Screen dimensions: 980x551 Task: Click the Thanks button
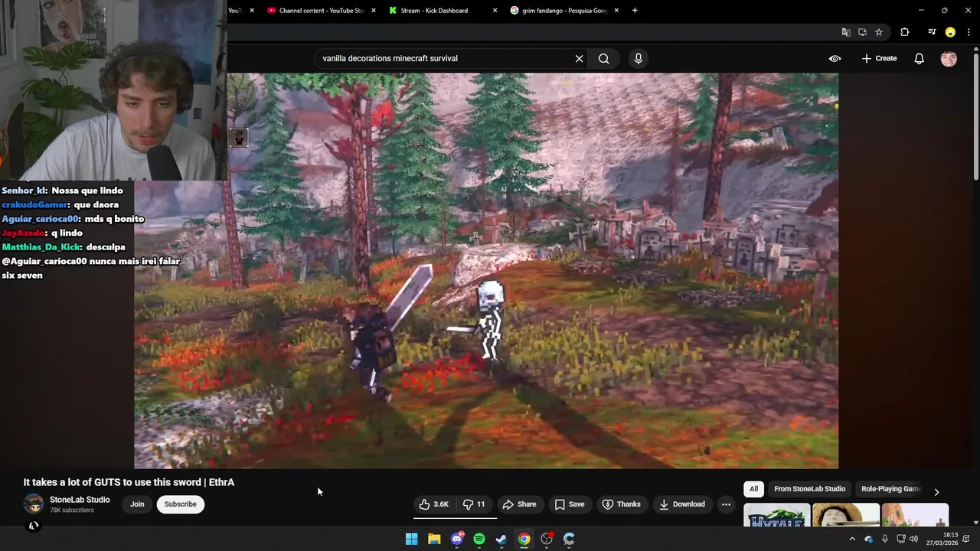pyautogui.click(x=621, y=504)
